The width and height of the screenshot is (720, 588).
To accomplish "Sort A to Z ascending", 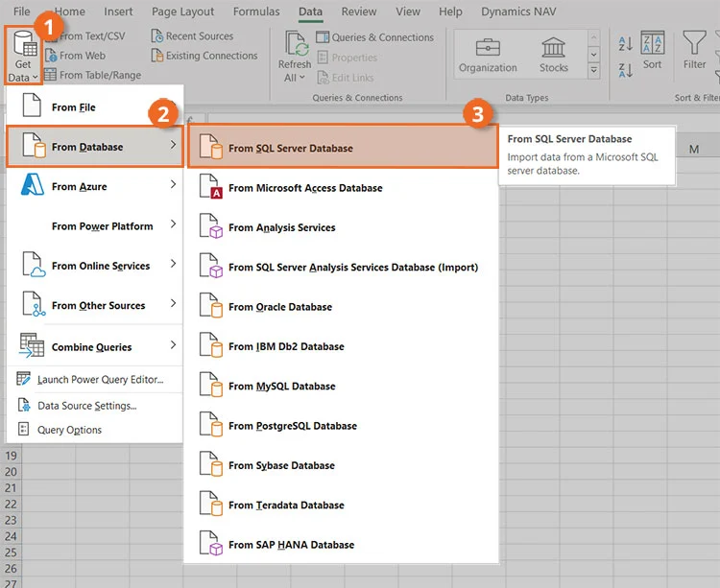I will coord(625,44).
